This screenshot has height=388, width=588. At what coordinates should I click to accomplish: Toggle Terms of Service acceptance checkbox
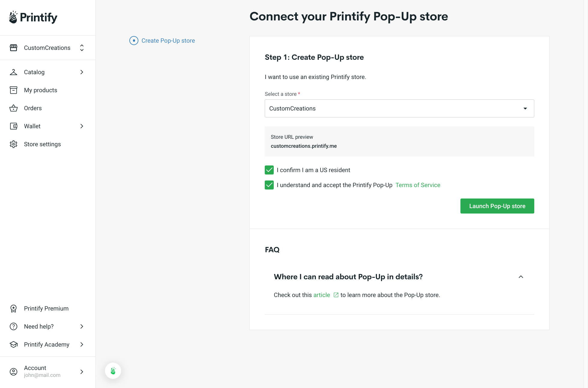point(269,185)
